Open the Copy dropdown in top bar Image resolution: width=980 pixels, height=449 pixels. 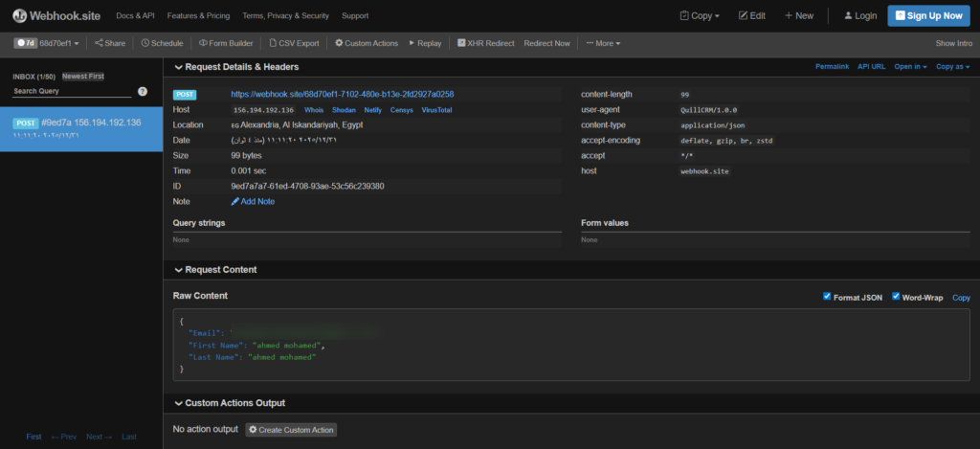[700, 15]
